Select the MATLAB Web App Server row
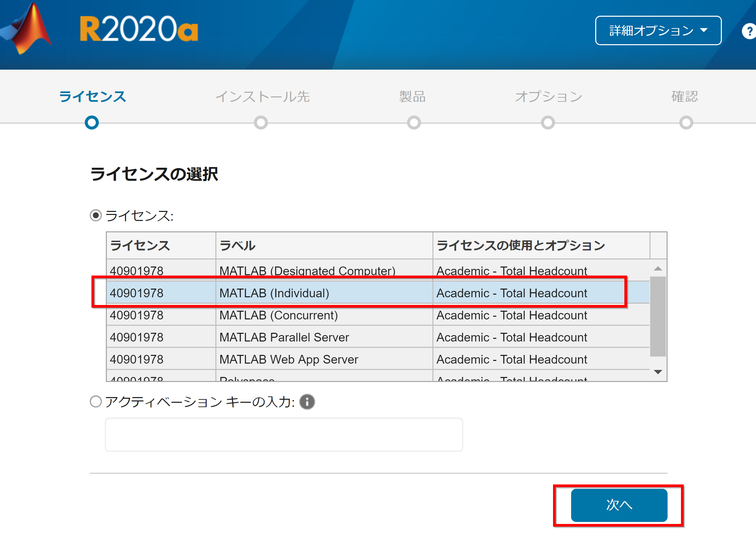 point(378,359)
